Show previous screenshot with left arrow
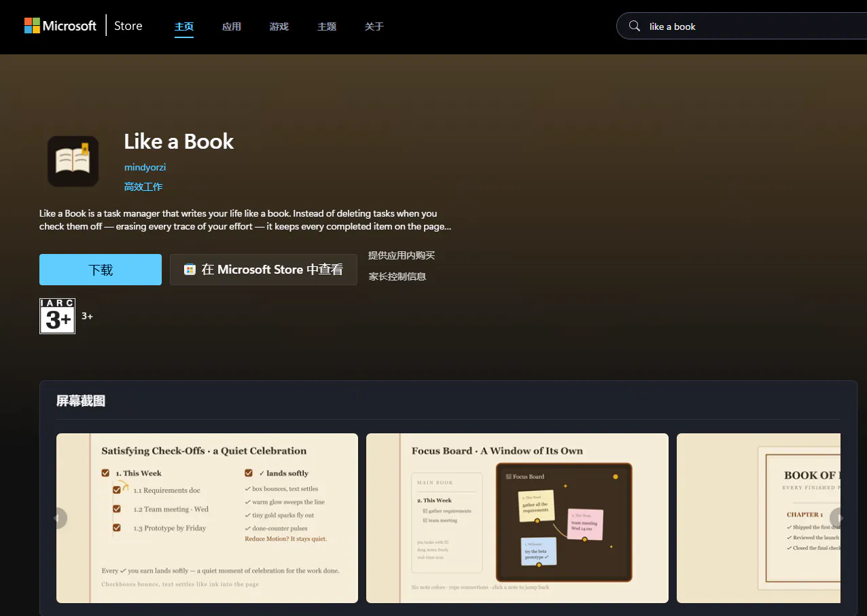Viewport: 867px width, 616px height. [x=59, y=518]
